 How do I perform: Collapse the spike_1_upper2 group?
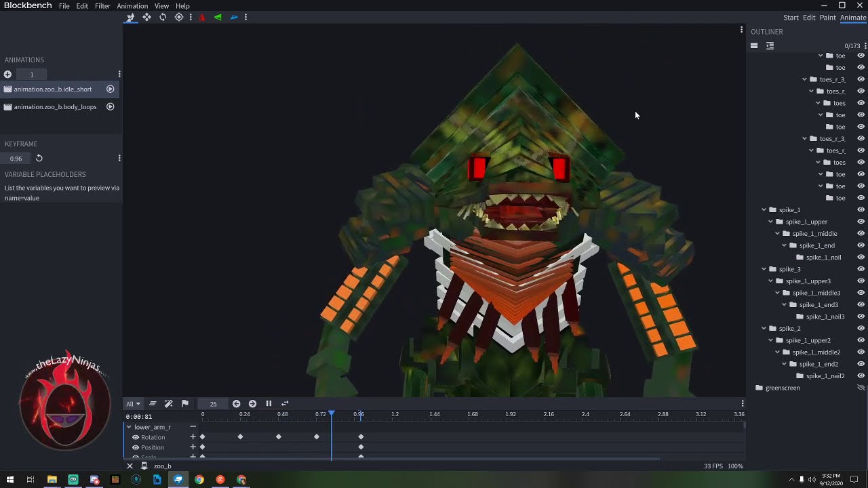pos(770,340)
